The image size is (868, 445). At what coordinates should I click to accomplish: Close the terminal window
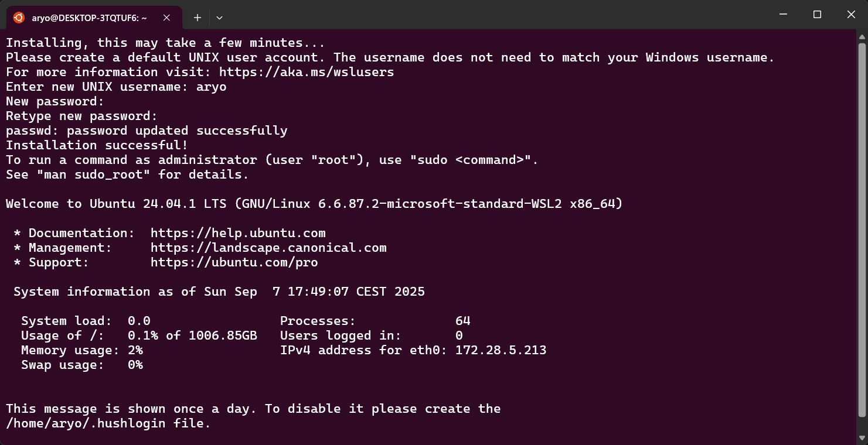click(851, 15)
